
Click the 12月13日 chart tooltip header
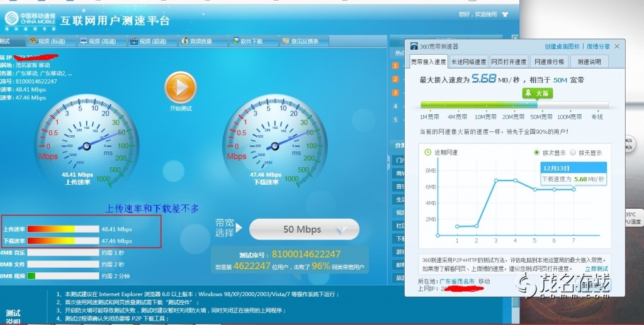point(573,168)
